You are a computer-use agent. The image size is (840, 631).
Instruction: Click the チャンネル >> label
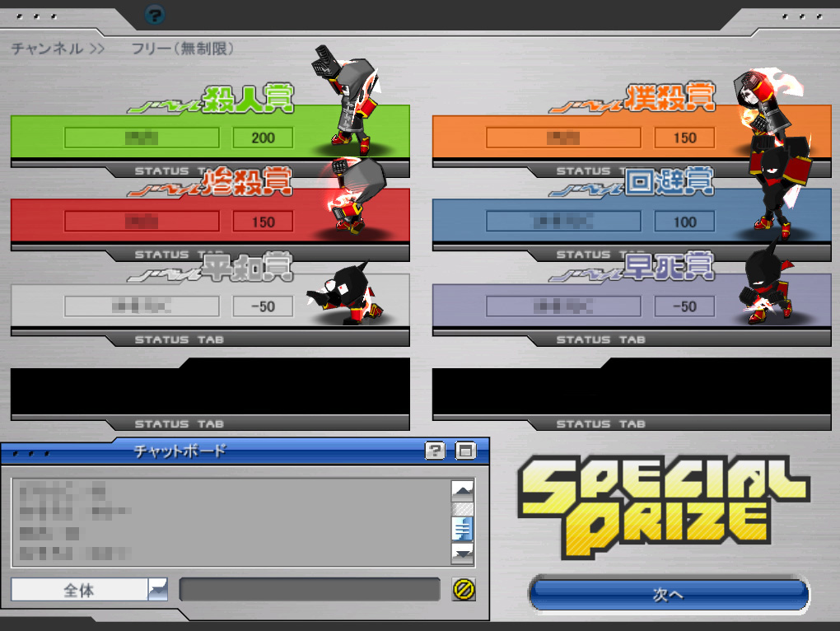click(x=58, y=49)
